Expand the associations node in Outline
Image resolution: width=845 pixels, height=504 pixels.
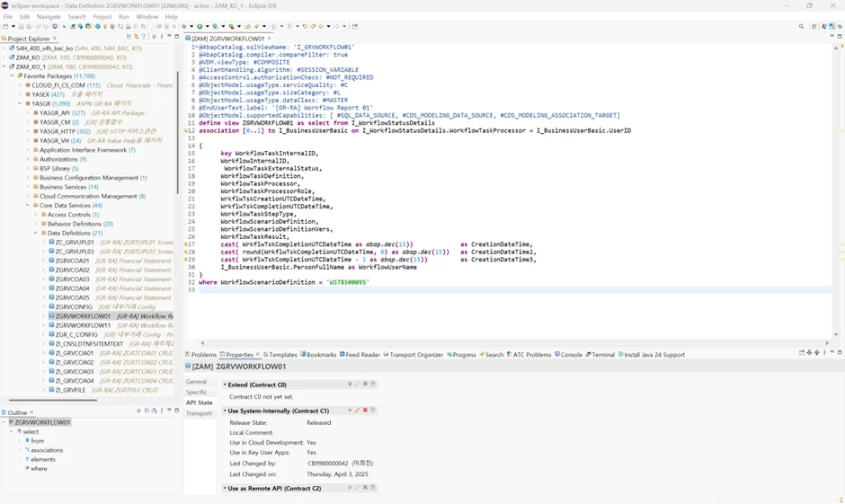click(x=19, y=450)
